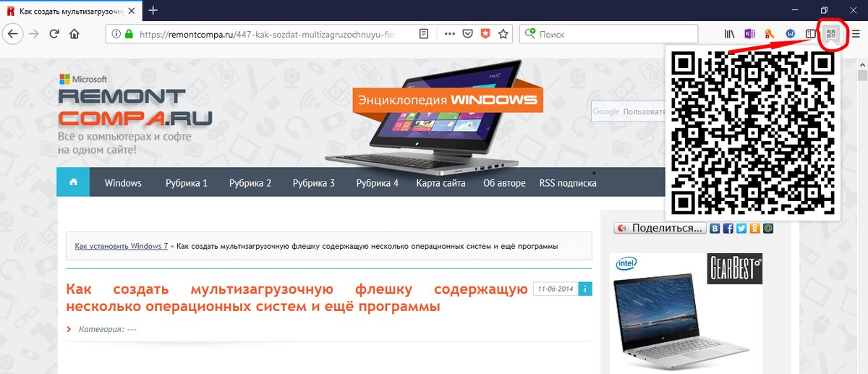Open the Firefox hamburger menu
The width and height of the screenshot is (868, 374).
(x=856, y=34)
